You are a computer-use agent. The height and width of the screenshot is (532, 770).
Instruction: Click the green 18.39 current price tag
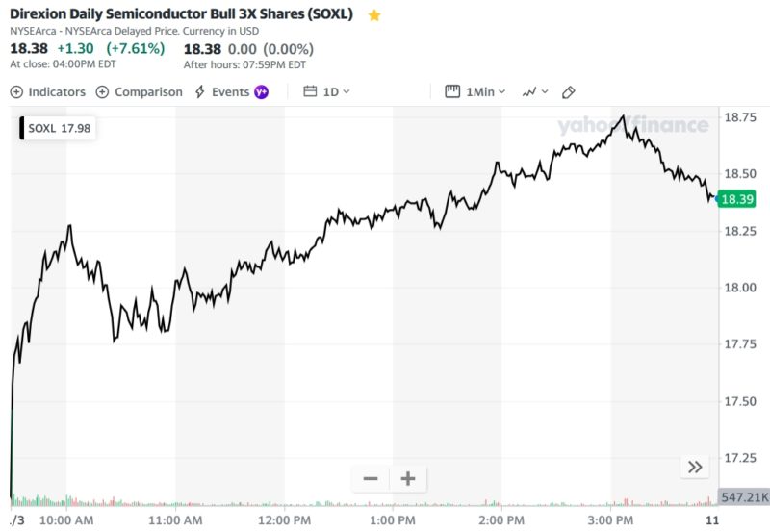736,199
